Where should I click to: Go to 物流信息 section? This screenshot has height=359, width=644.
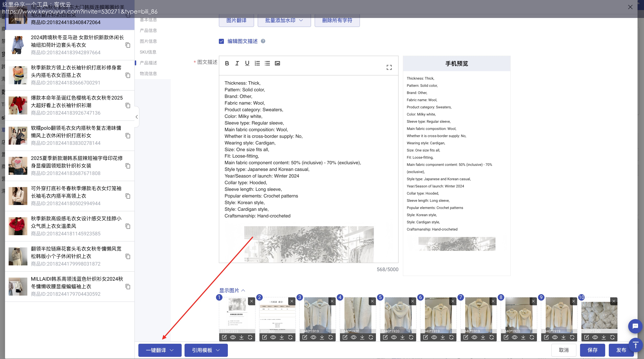tap(148, 73)
